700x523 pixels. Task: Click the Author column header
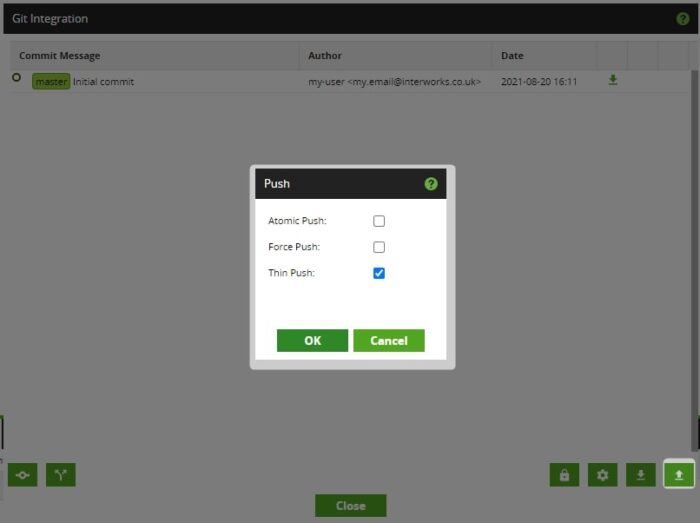point(325,56)
